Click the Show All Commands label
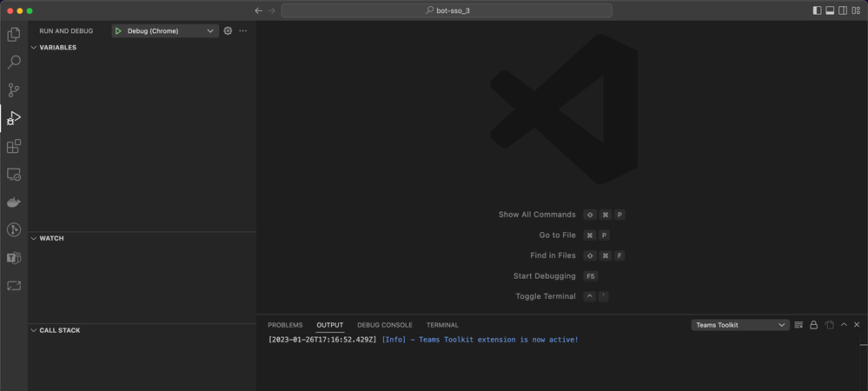868x391 pixels. [x=537, y=215]
